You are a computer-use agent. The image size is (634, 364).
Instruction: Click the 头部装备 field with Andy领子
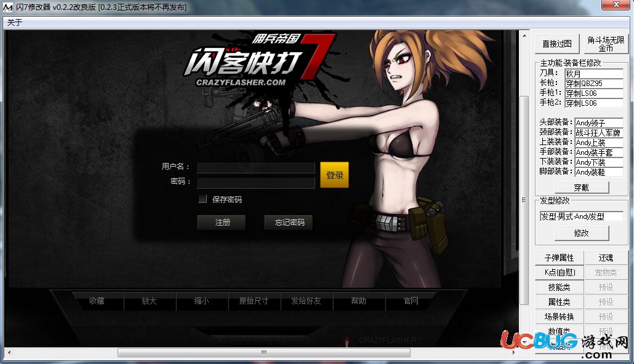[x=599, y=123]
